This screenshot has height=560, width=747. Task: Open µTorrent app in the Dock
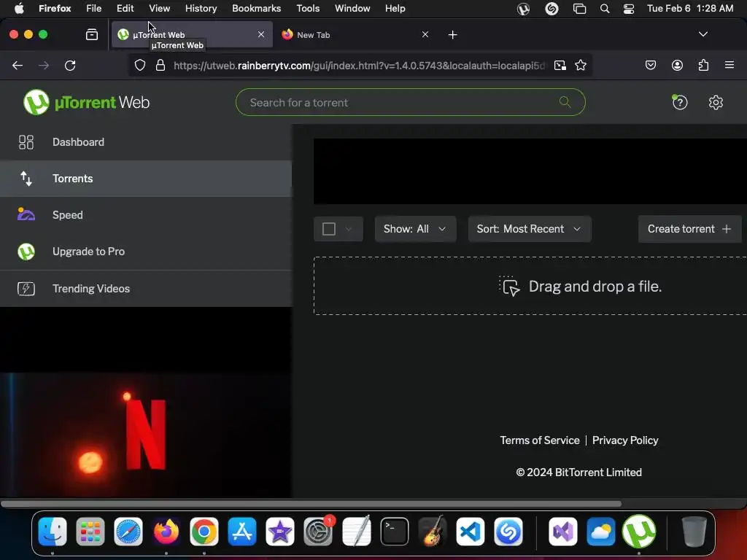pos(639,532)
